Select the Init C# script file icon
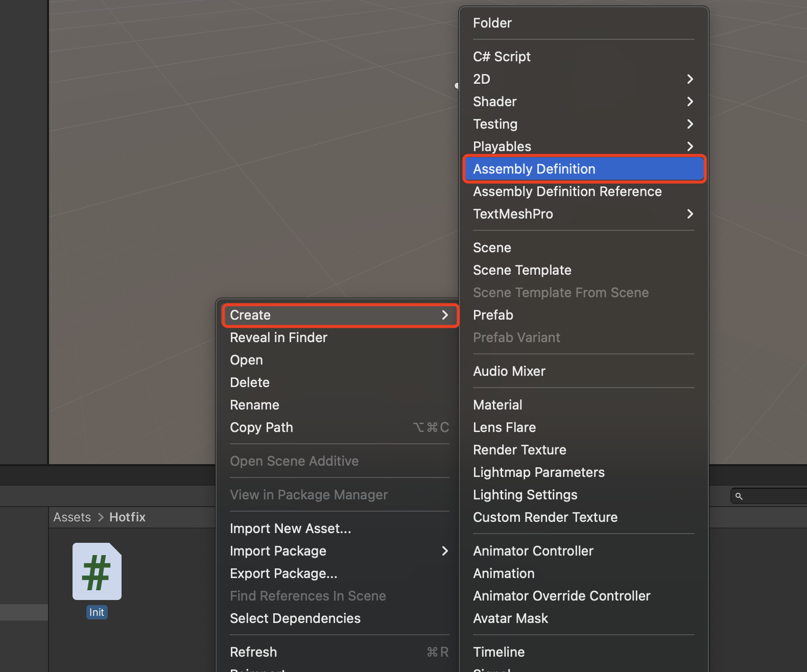 pyautogui.click(x=97, y=571)
